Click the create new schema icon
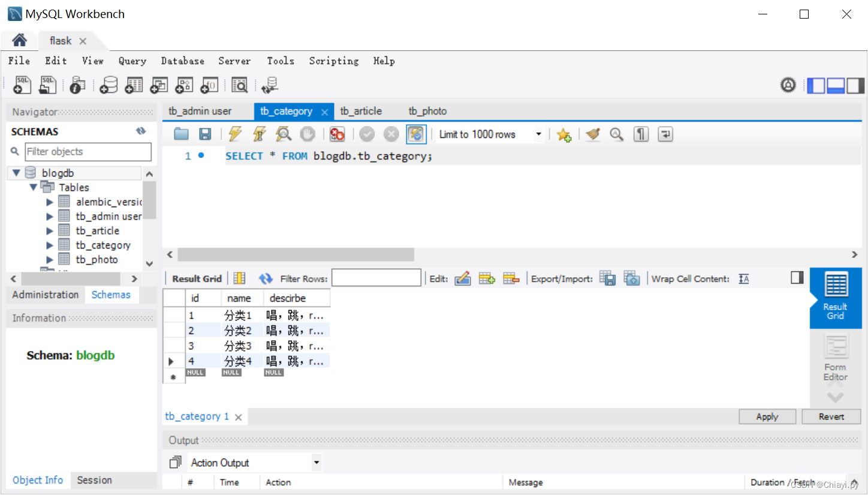Image resolution: width=868 pixels, height=495 pixels. click(108, 85)
